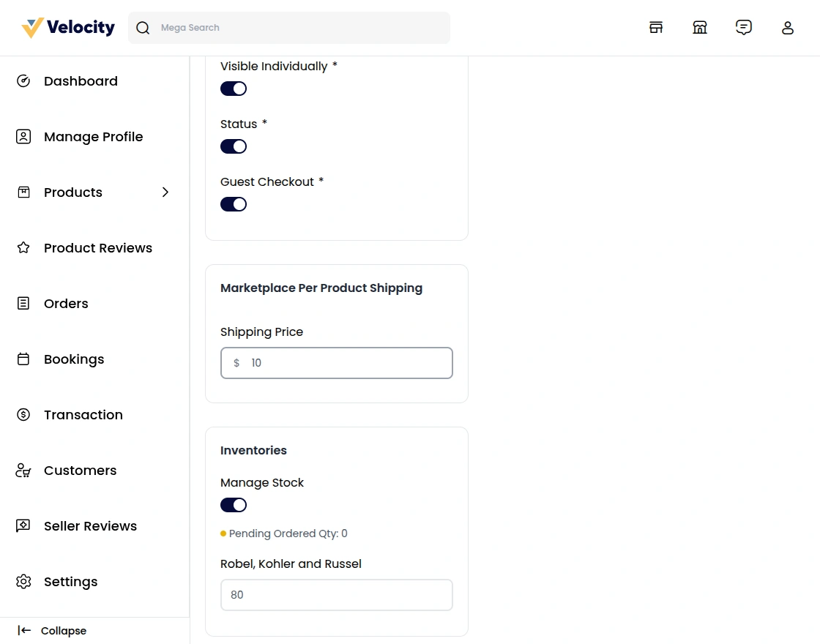Click the chat messages icon in the header
This screenshot has height=644, width=820.
tap(744, 27)
